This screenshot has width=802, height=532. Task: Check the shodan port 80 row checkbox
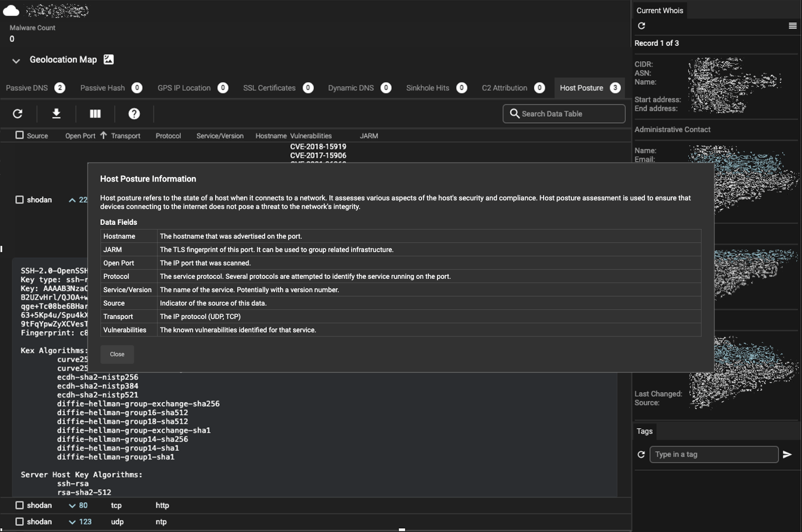[20, 505]
